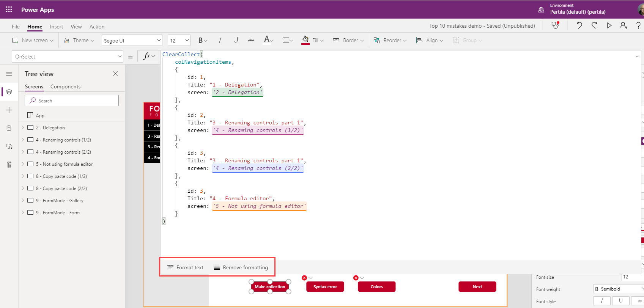Toggle underline in the toolbar
This screenshot has height=308, width=644.
pos(236,40)
